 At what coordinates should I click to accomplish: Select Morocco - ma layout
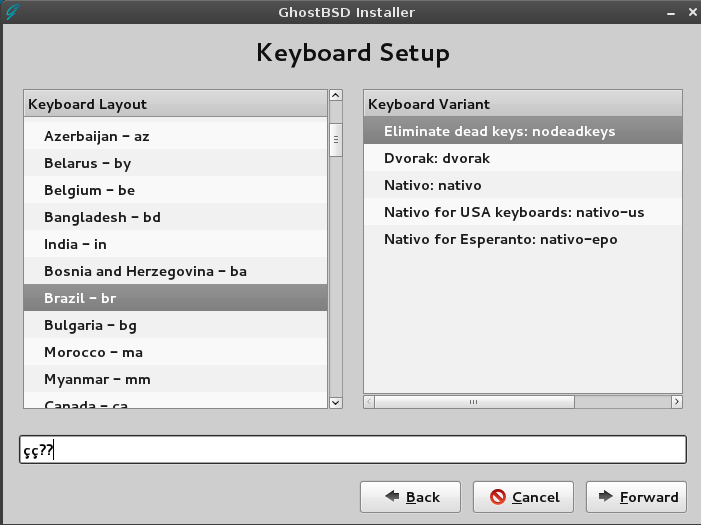(x=176, y=352)
